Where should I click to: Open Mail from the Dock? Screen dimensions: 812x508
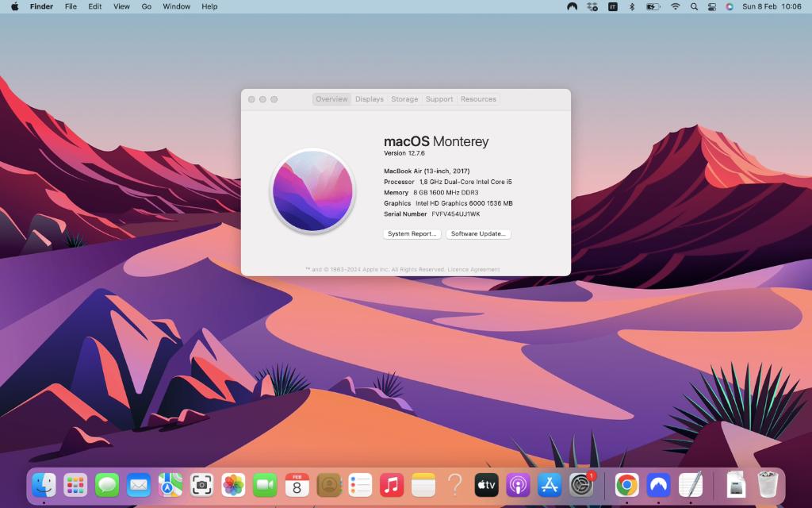click(140, 484)
